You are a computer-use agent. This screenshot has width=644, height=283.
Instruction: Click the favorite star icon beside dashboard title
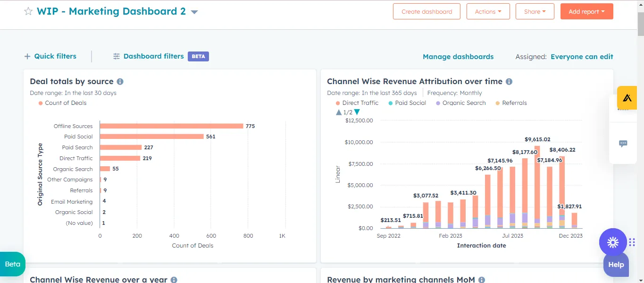pos(28,11)
